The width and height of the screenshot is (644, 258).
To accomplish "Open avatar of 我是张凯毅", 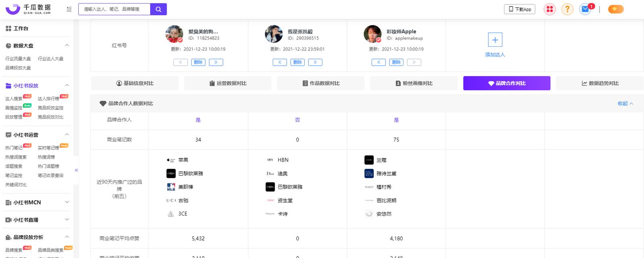I will [274, 34].
